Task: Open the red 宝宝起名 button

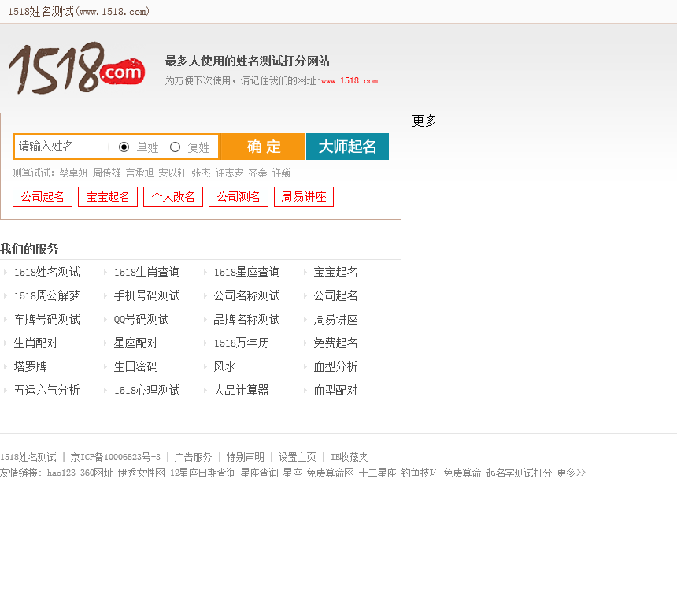Action: click(108, 197)
